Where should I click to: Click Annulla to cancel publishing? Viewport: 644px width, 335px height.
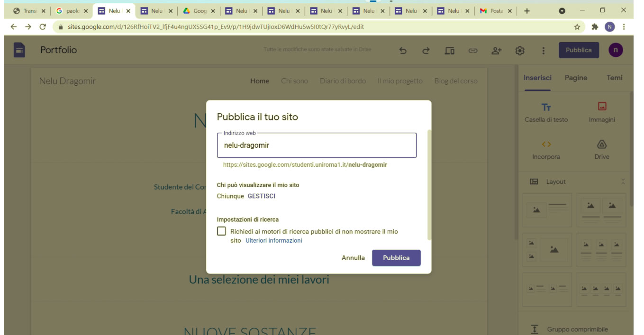353,258
